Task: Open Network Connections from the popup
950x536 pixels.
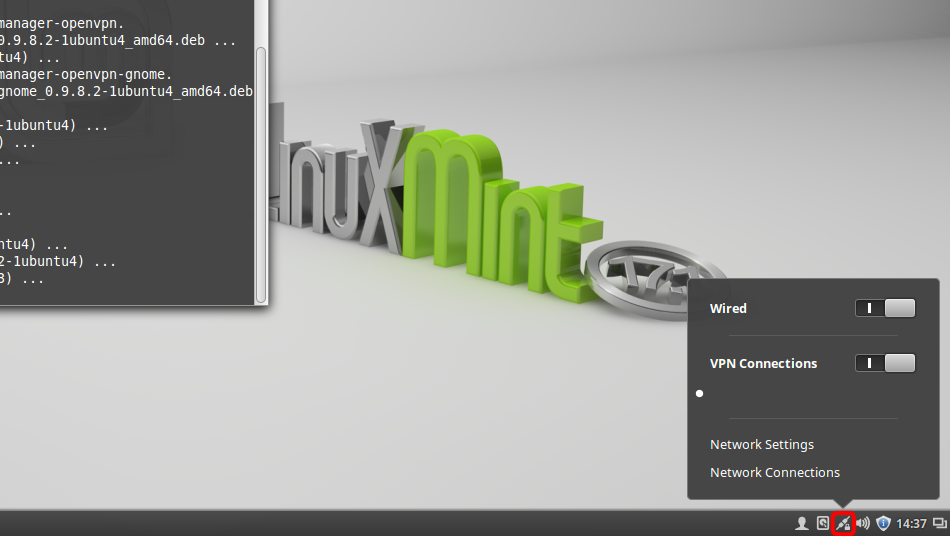Action: coord(775,472)
